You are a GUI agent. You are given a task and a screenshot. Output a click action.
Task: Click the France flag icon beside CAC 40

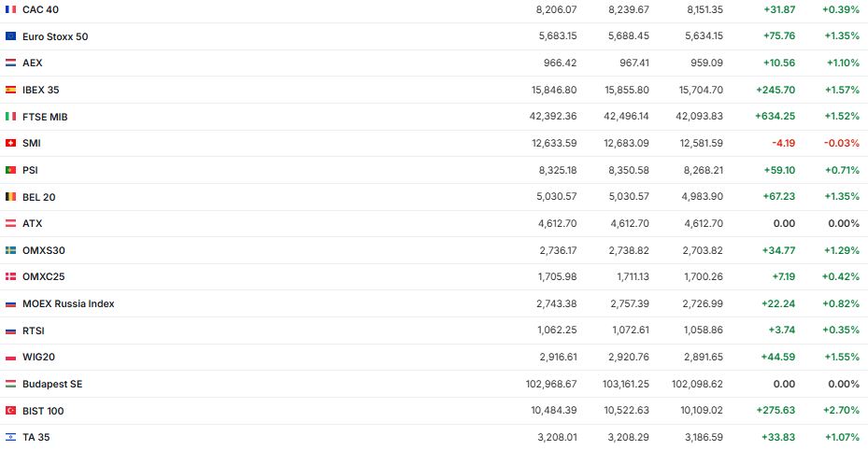(10, 9)
